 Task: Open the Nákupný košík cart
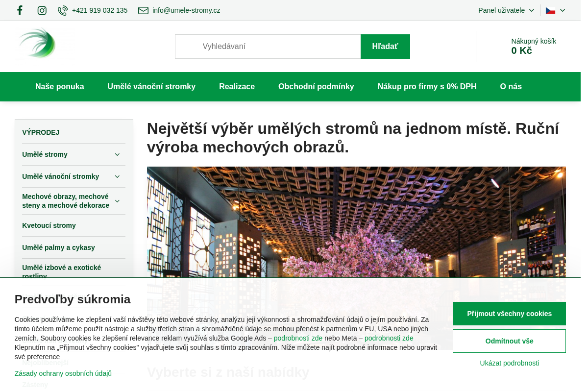(534, 47)
